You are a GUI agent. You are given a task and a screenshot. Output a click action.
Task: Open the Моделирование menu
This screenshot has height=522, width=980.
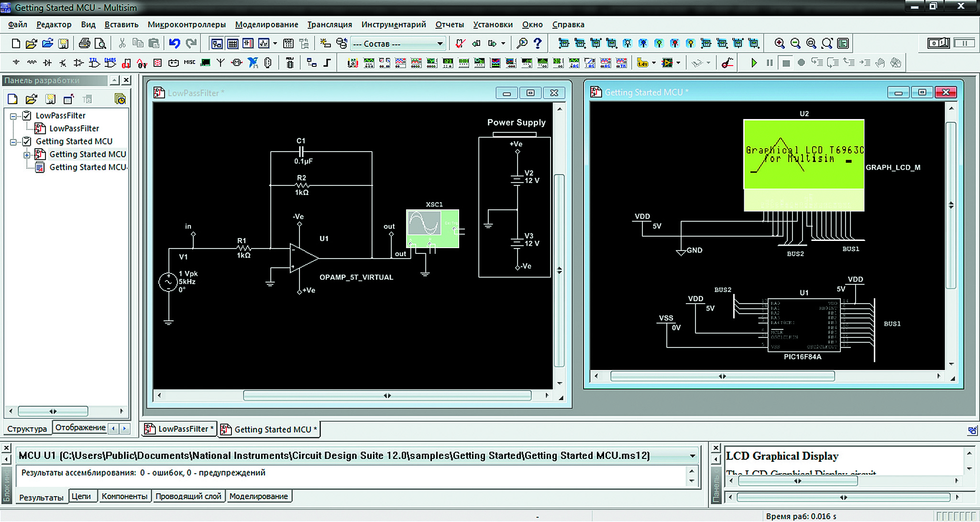point(266,24)
